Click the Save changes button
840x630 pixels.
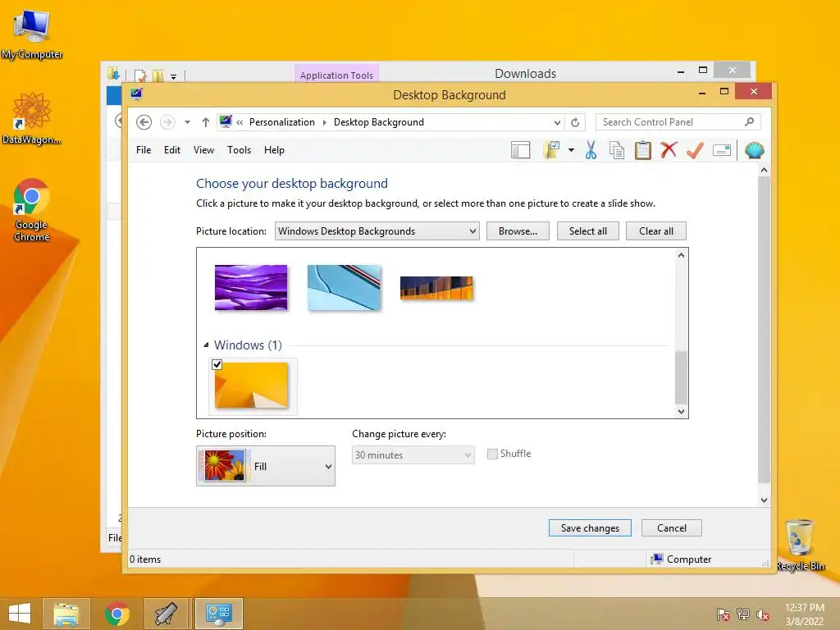click(590, 528)
